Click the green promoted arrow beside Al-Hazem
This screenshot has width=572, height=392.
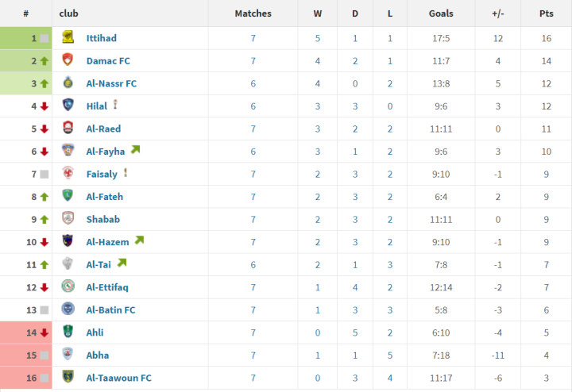coord(139,240)
